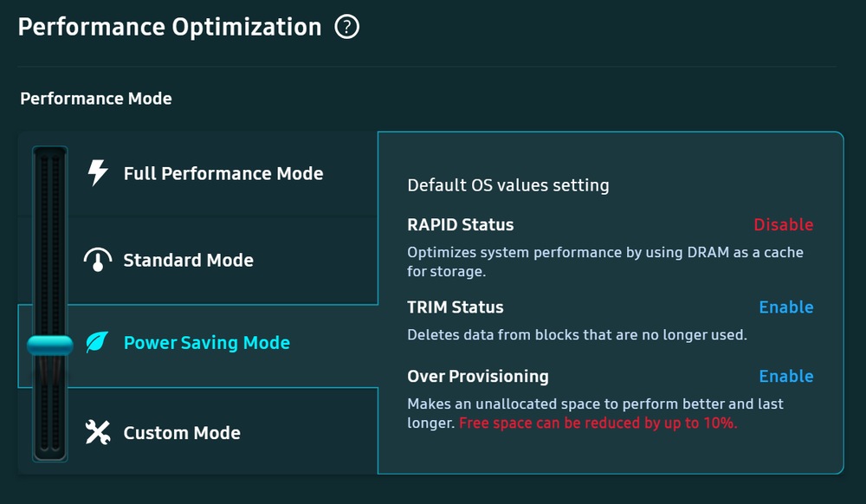Viewport: 866px width, 504px height.
Task: Click the red Disable RAPID status value
Action: coord(783,224)
